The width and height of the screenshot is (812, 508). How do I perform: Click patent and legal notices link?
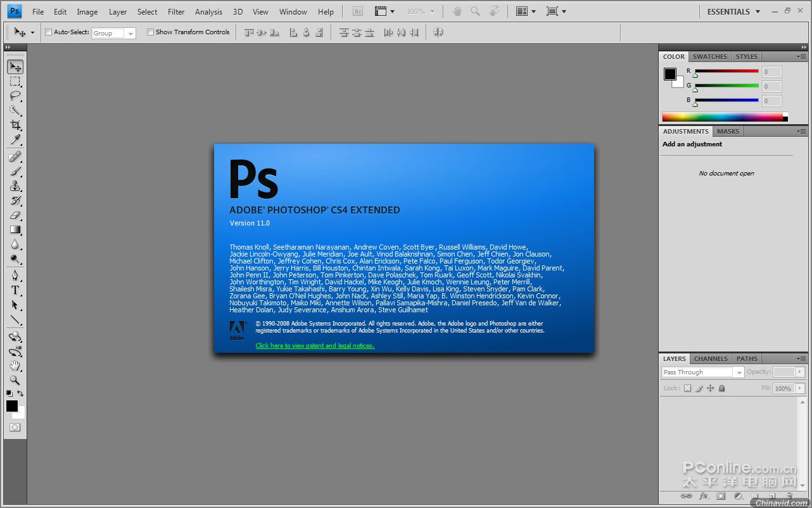coord(315,346)
